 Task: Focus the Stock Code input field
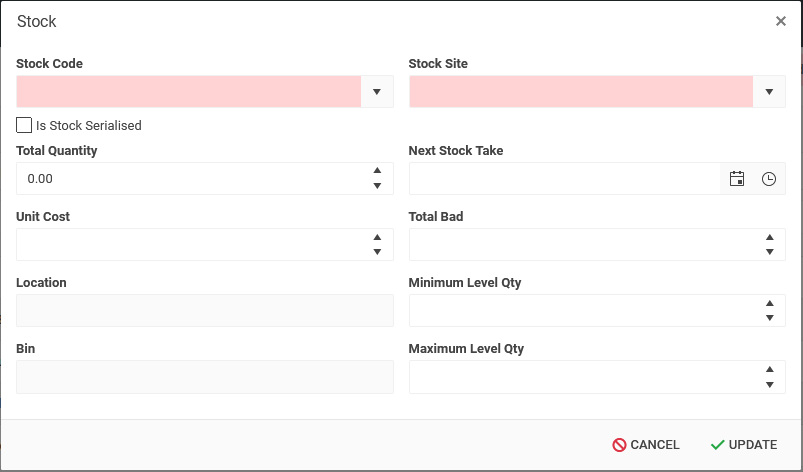[188, 92]
